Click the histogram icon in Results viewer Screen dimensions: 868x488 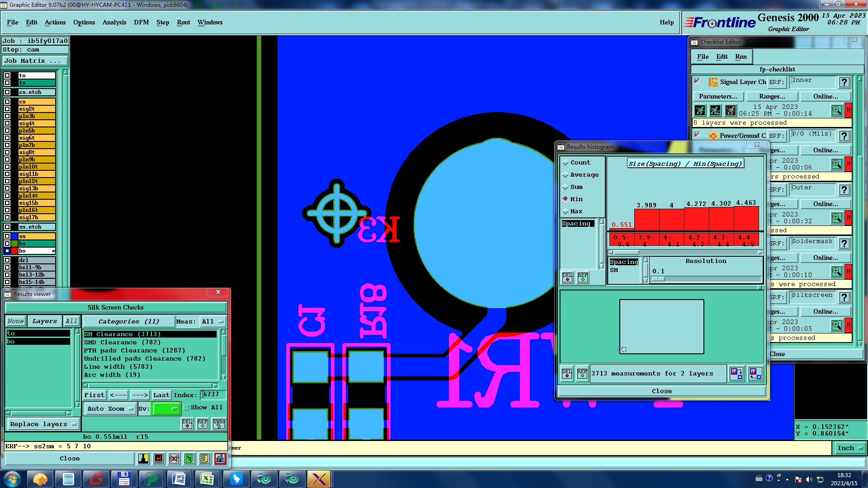[220, 459]
